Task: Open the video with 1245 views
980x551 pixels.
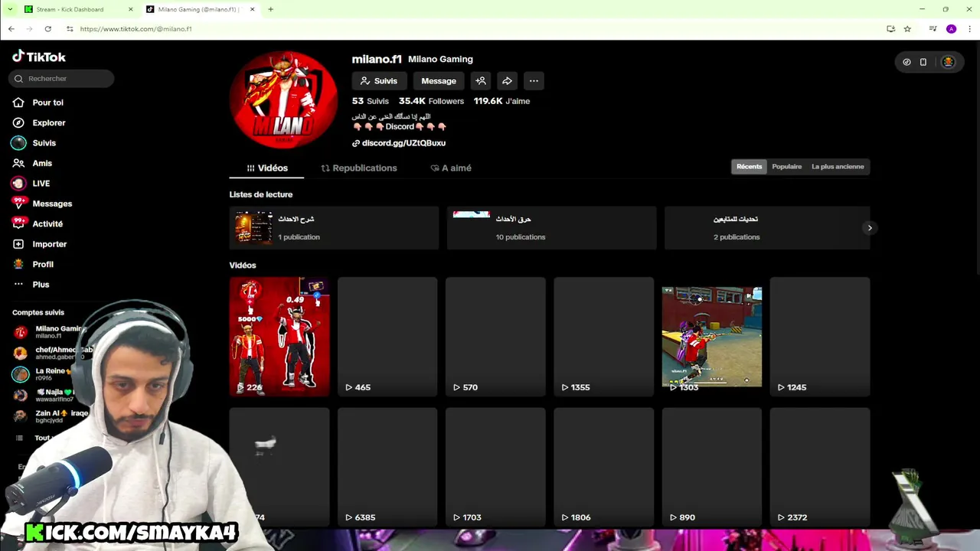Action: point(820,337)
